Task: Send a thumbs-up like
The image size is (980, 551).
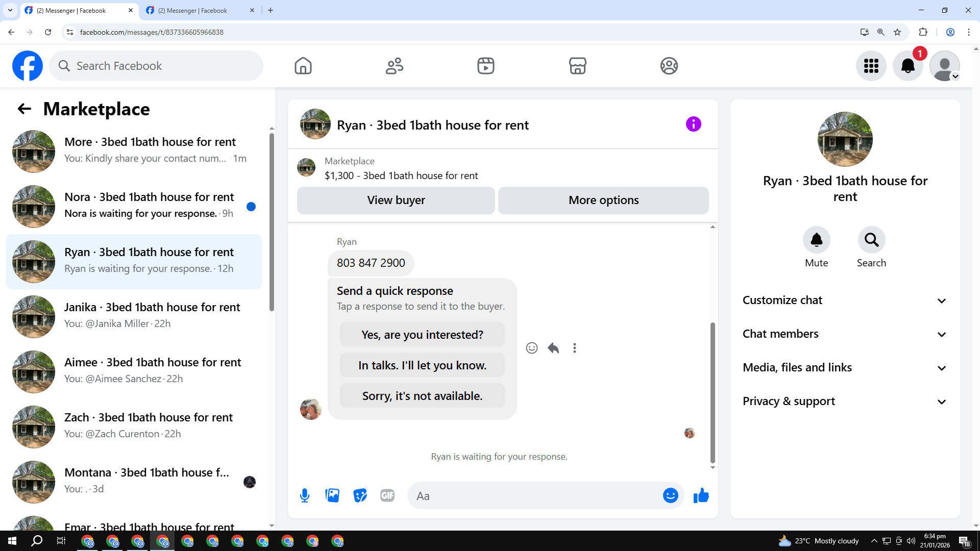Action: tap(701, 495)
